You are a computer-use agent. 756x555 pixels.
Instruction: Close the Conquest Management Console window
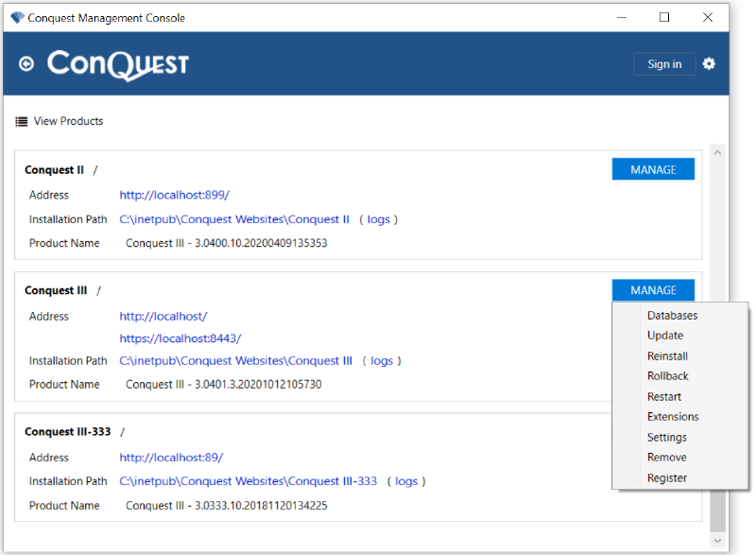[707, 17]
